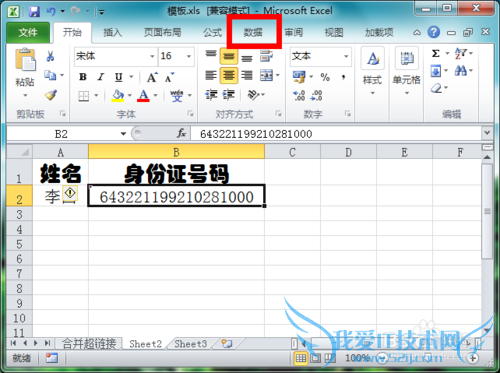The image size is (500, 373).
Task: Toggle Italic formatting
Action: (x=101, y=77)
